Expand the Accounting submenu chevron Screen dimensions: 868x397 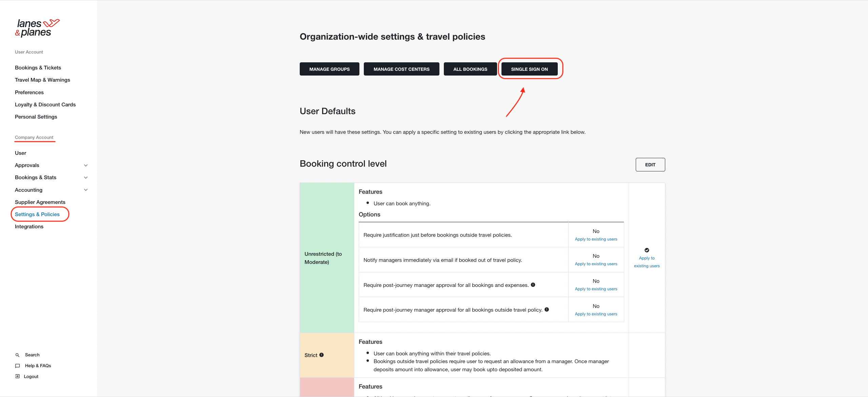tap(86, 190)
